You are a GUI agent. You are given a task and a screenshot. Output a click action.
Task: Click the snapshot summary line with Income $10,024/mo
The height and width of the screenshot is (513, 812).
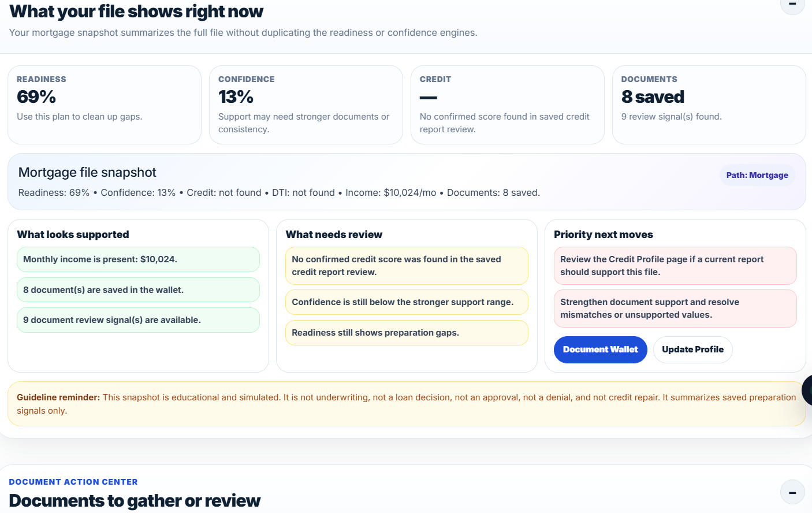(x=279, y=192)
